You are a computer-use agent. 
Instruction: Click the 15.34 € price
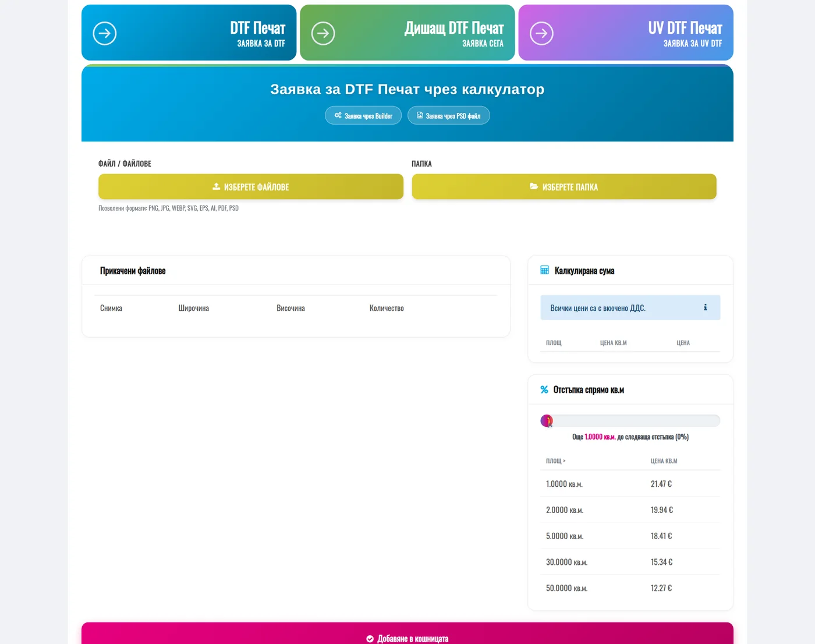click(x=662, y=562)
